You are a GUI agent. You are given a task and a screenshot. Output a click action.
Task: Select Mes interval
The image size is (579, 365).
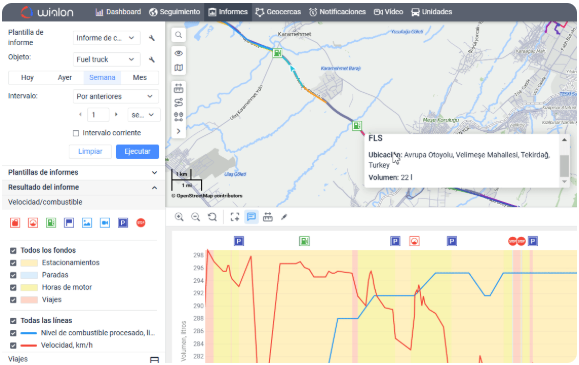tap(140, 78)
